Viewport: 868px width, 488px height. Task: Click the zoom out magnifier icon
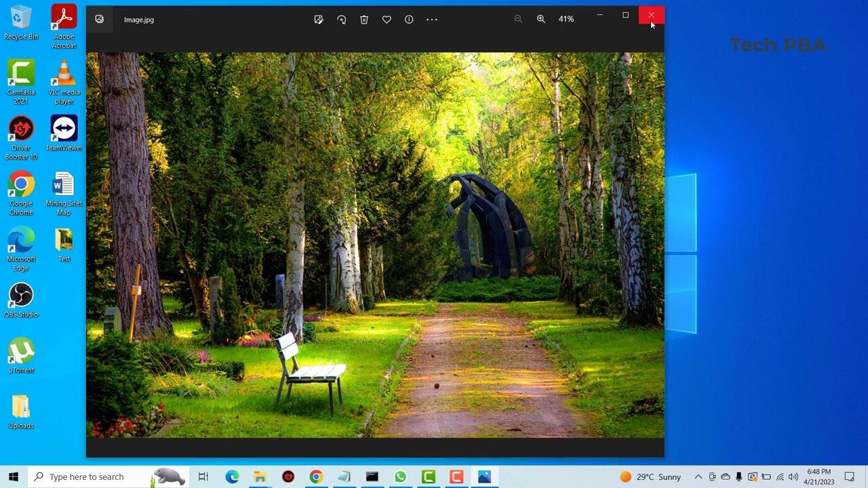[518, 19]
